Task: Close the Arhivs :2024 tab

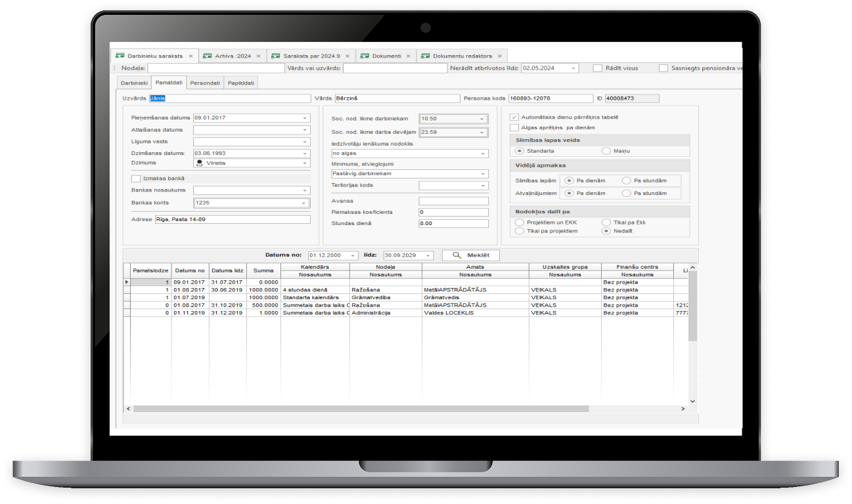Action: click(x=258, y=56)
